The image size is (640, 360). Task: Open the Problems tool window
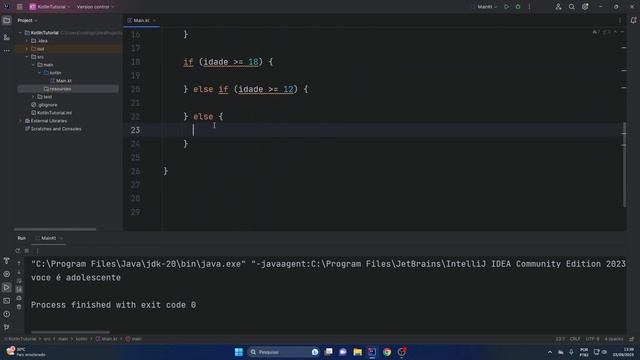[x=7, y=314]
